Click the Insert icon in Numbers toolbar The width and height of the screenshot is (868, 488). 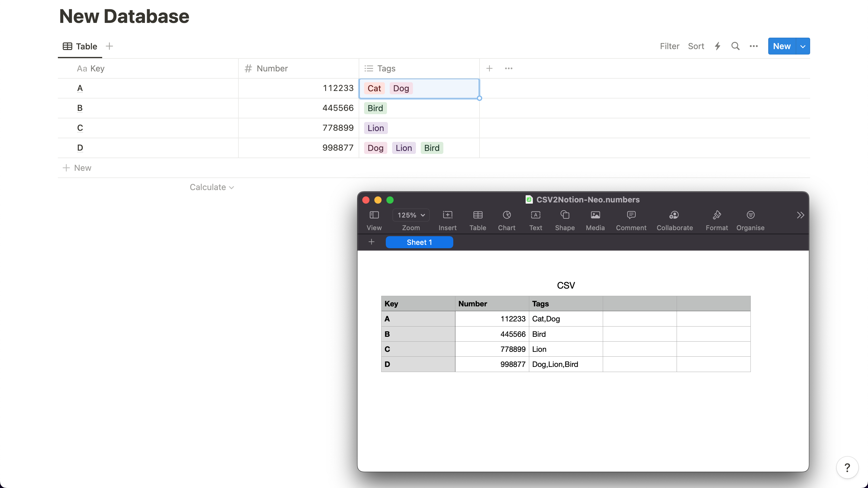click(447, 216)
